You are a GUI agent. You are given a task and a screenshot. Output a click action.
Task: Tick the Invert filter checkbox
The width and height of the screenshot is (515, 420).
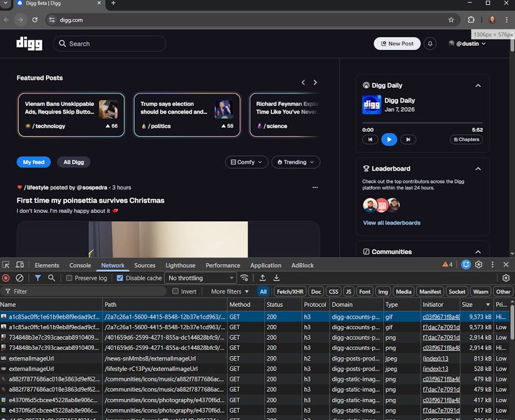(x=175, y=291)
